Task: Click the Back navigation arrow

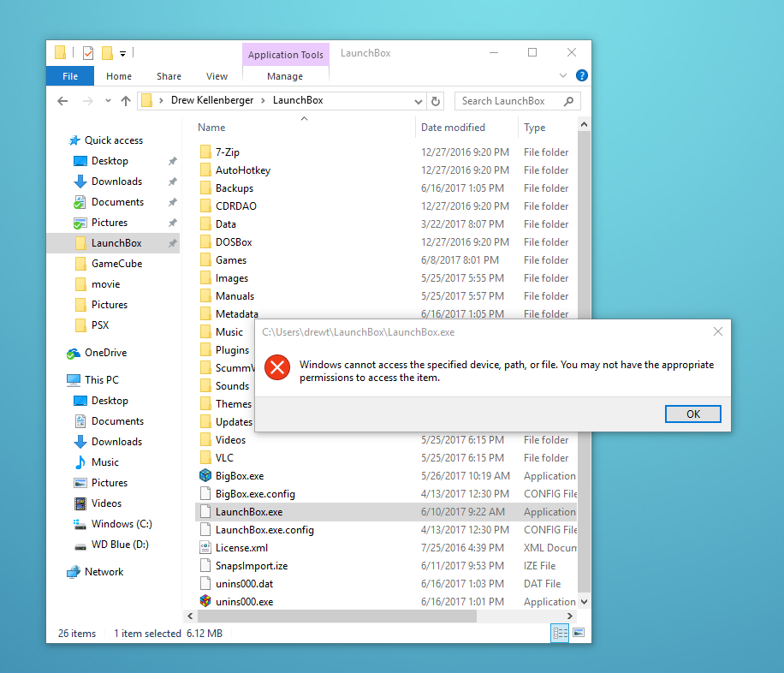Action: (62, 101)
